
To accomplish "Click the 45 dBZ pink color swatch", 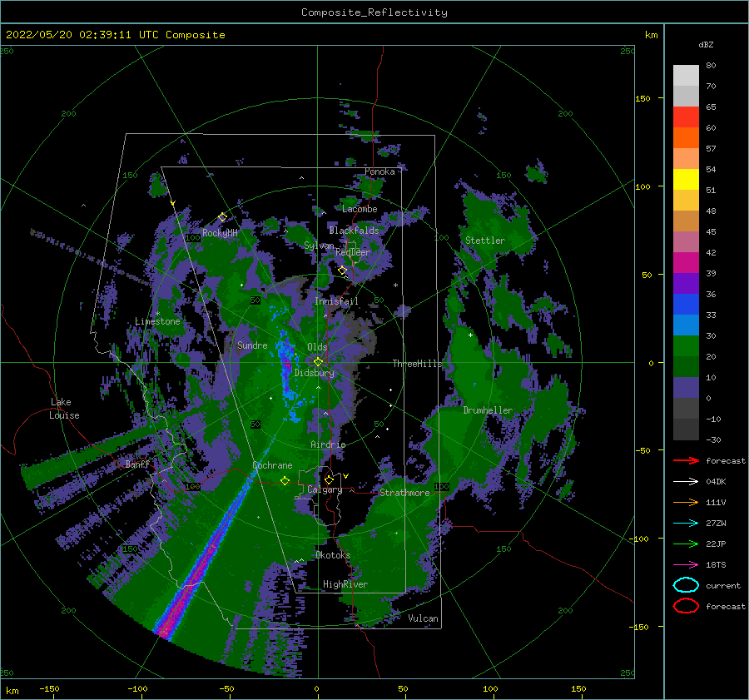I will pos(686,241).
